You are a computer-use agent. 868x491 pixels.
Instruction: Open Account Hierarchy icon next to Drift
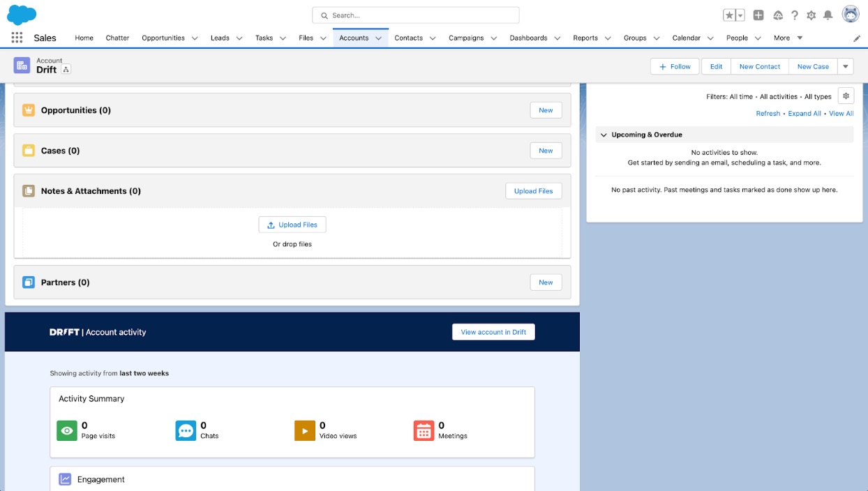66,70
